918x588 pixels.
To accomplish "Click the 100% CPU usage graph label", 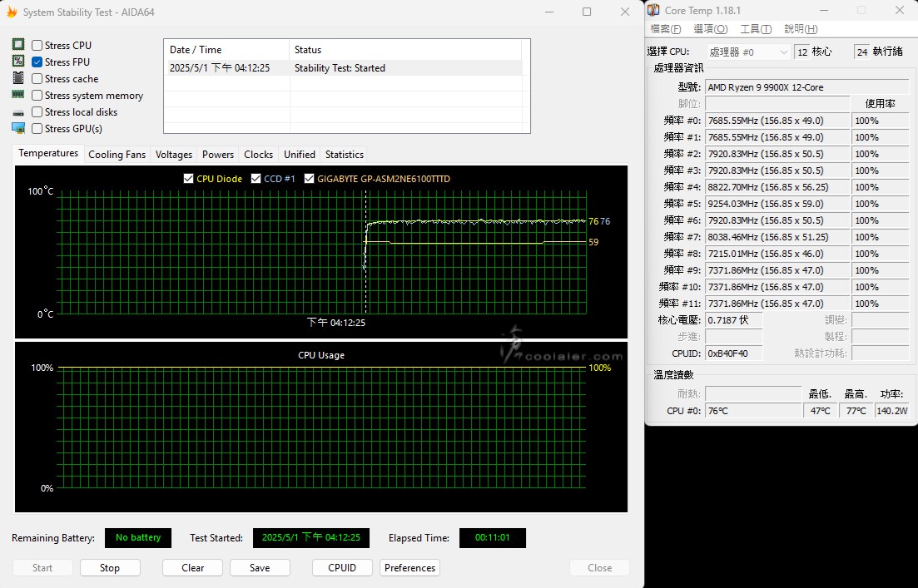I will click(600, 368).
